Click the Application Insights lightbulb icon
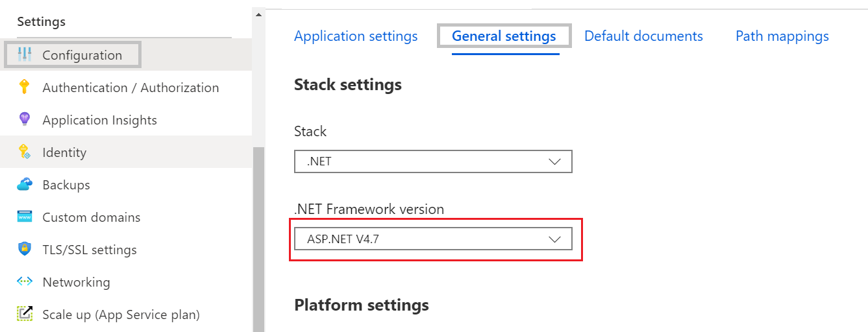 click(25, 119)
